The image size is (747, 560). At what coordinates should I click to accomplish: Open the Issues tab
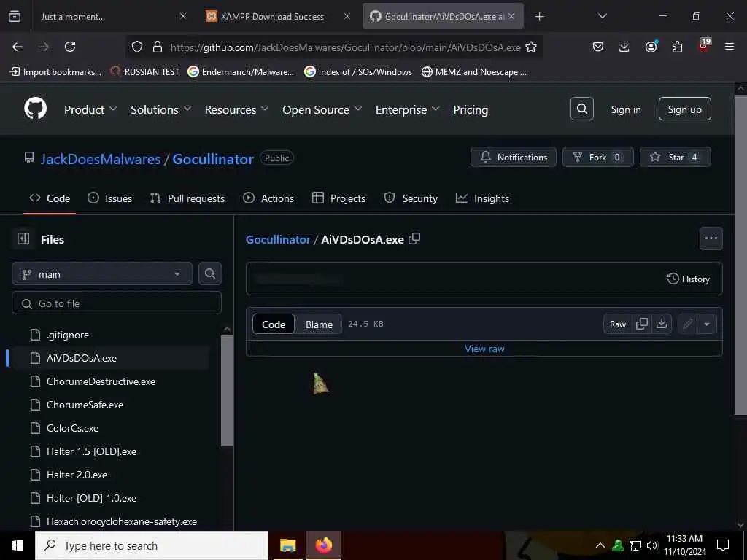109,198
